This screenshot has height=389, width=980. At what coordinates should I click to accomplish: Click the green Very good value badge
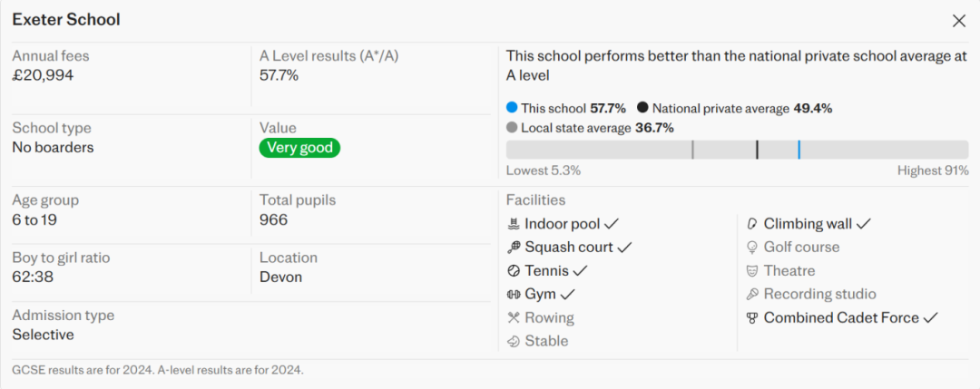tap(299, 148)
